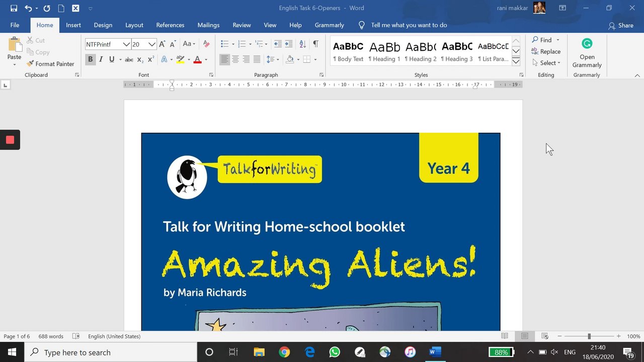Switch to Read Mode view in status bar

505,336
